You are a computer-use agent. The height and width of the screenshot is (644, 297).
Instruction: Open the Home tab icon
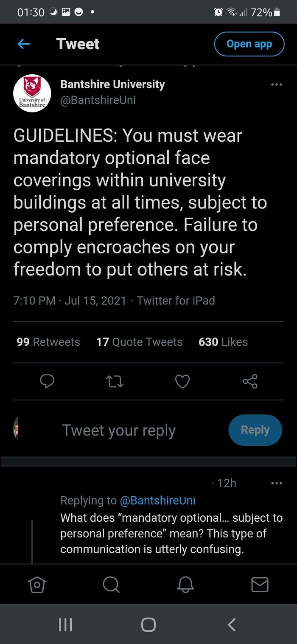point(37,585)
